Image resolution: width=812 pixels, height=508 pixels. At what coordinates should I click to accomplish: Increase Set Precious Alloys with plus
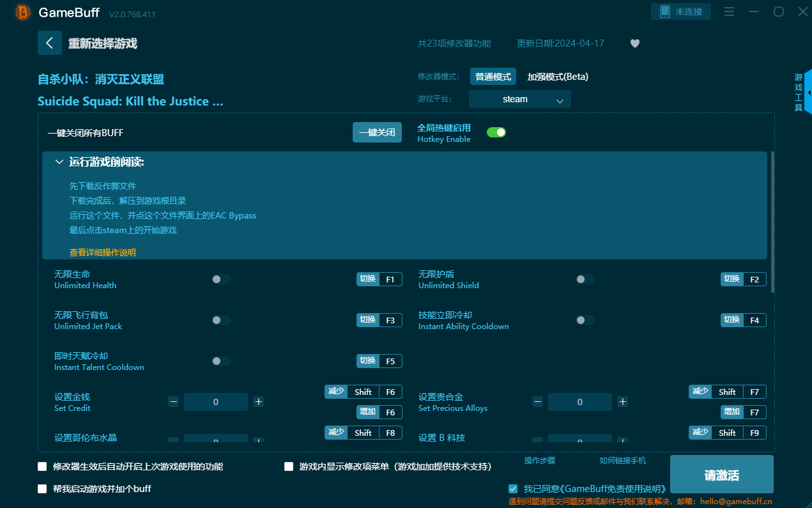click(x=622, y=402)
